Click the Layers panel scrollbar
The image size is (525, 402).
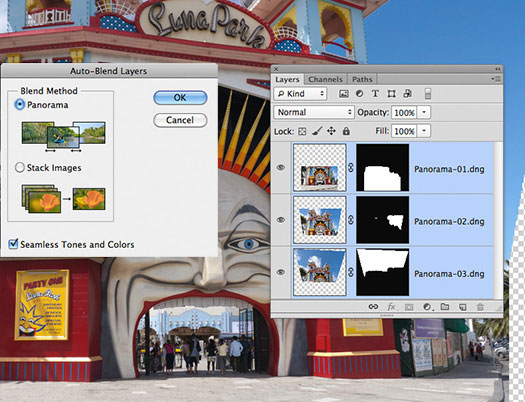point(498,220)
